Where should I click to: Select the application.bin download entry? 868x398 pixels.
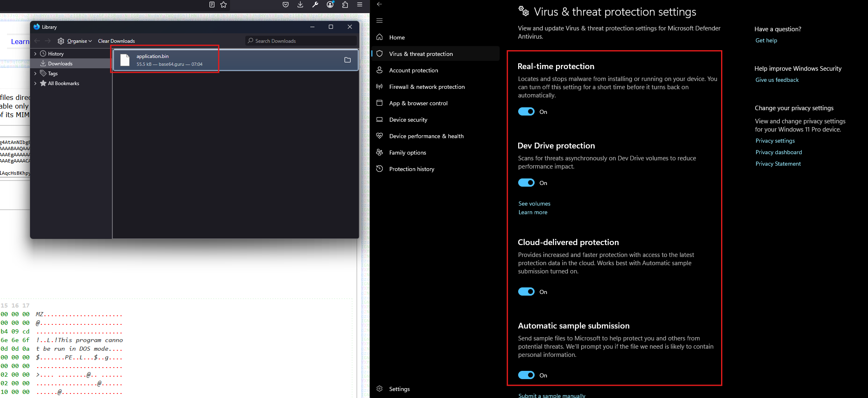click(235, 60)
